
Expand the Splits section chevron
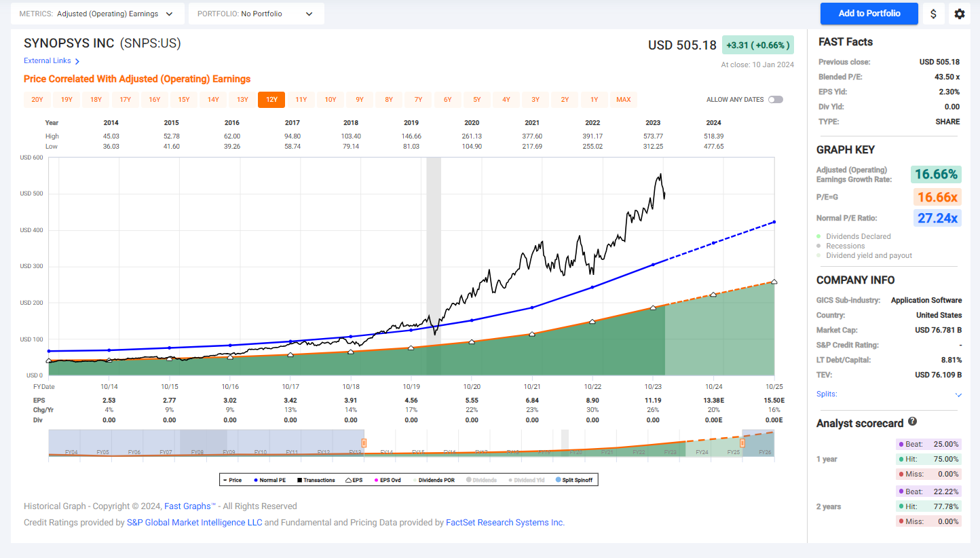(958, 394)
